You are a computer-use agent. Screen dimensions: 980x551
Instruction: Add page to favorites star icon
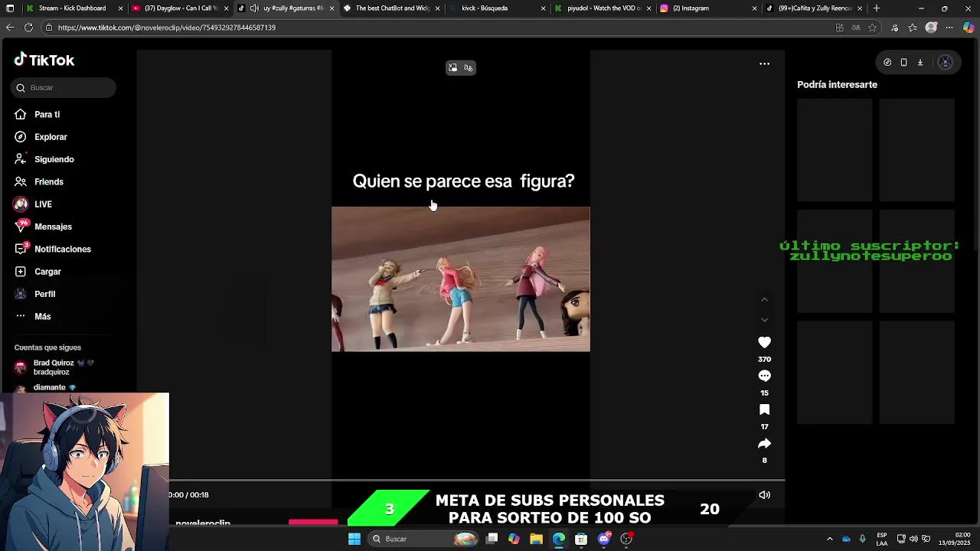point(872,28)
